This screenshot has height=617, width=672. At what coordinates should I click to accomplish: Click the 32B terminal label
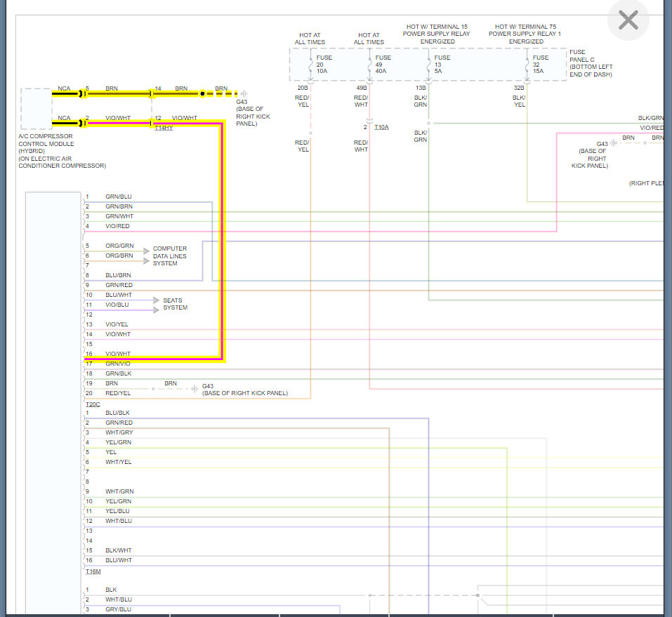519,88
